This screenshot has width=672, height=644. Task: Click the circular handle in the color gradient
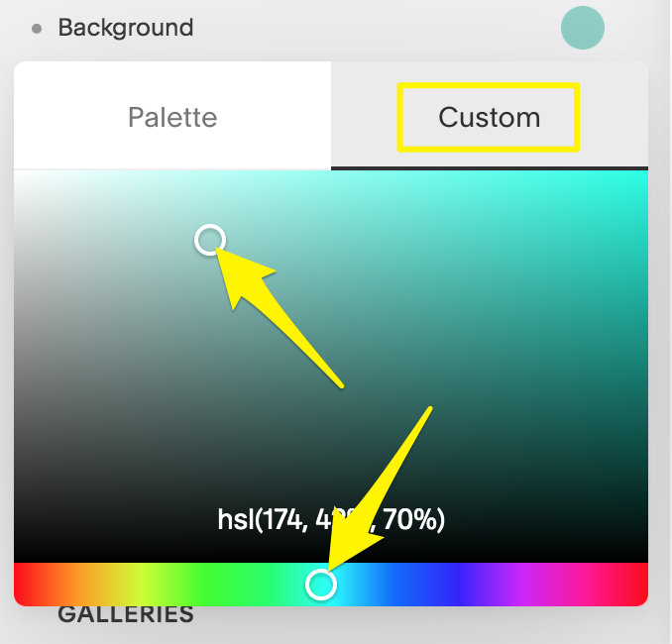click(209, 240)
